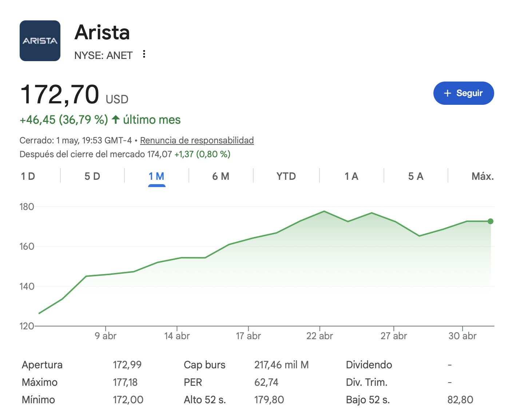Viewport: 508px width, 420px height.
Task: Click the 9 abr axis label
Action: 106,336
